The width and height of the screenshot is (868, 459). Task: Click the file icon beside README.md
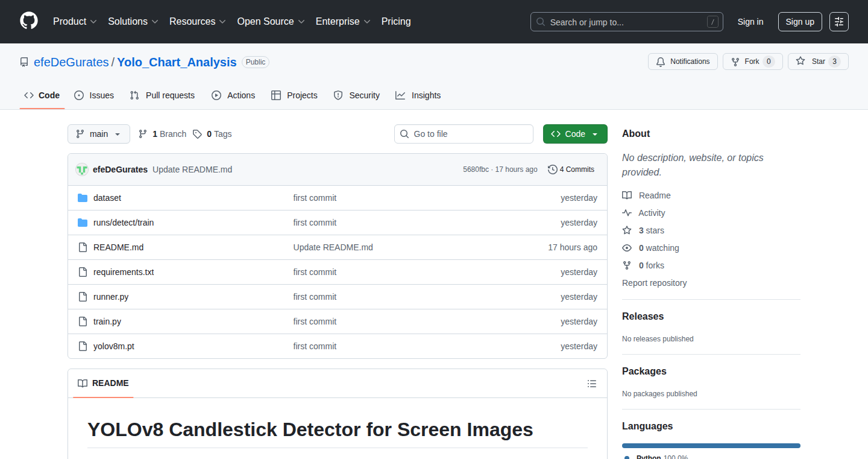click(x=83, y=247)
